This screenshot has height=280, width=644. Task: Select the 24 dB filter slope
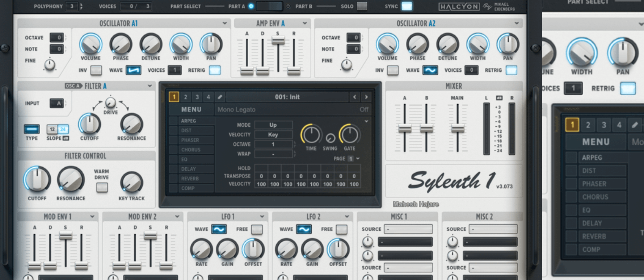tap(63, 129)
